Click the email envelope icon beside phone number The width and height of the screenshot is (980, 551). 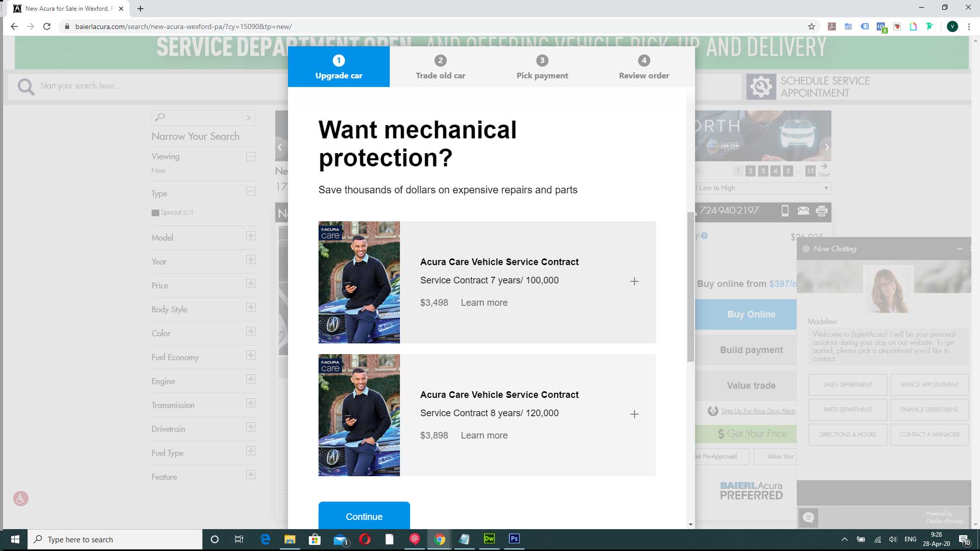point(803,211)
